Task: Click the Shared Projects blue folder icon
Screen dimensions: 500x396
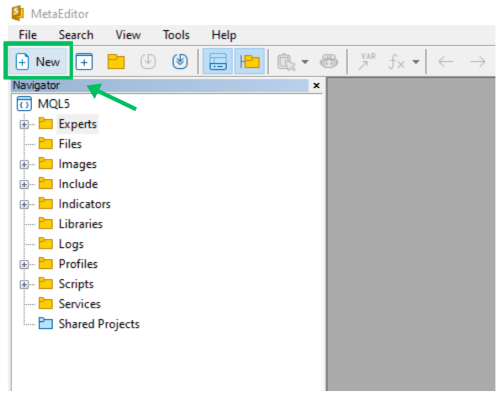Action: (x=45, y=323)
